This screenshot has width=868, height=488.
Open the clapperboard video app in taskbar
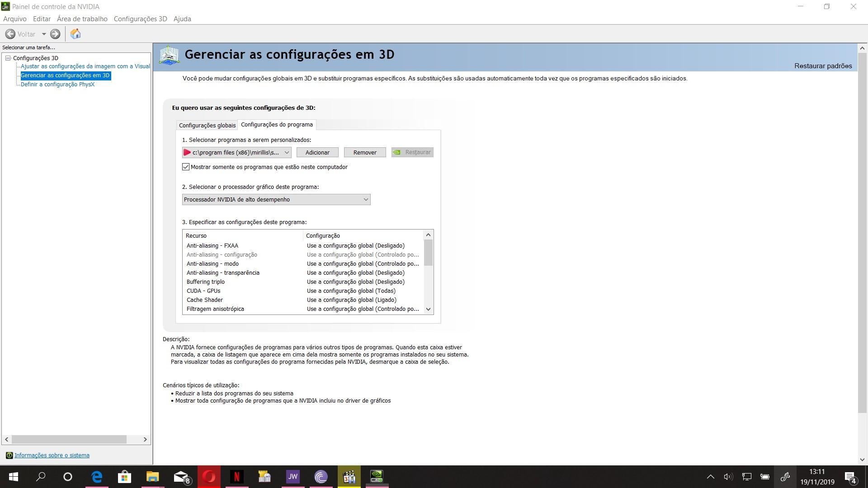tap(349, 477)
